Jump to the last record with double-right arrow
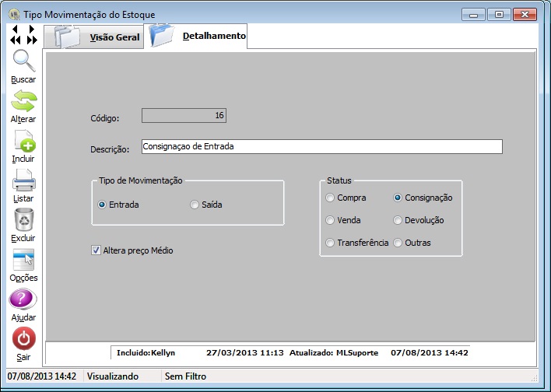Image resolution: width=551 pixels, height=392 pixels. pos(32,40)
